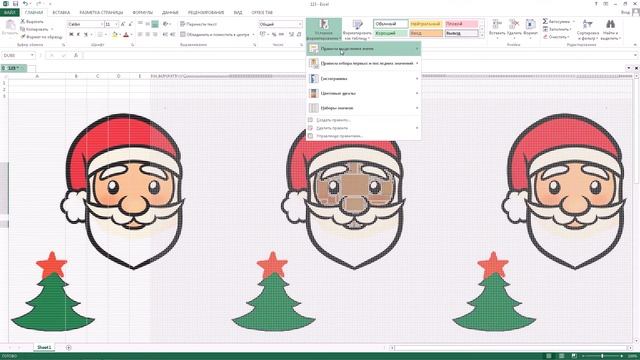640x360 pixels.
Task: Click the decrease indent icon
Action: tap(165, 35)
